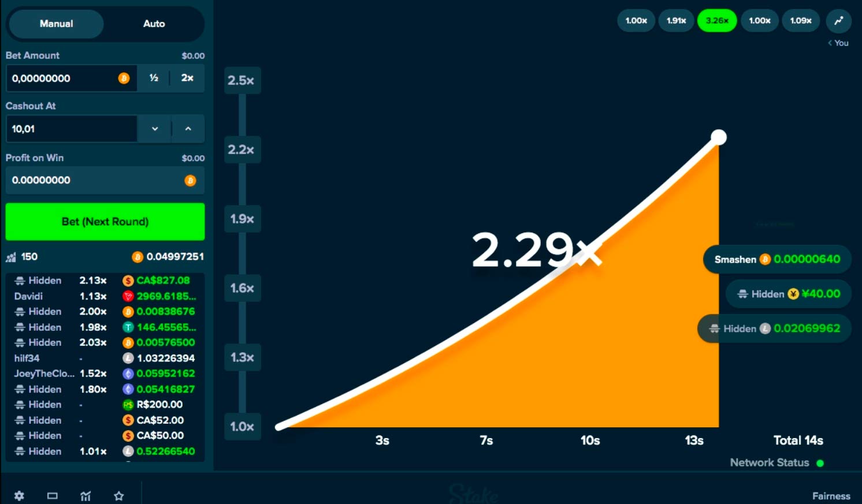Click the 0.00576500 amount
Viewport: 862px width, 504px height.
pyautogui.click(x=166, y=342)
